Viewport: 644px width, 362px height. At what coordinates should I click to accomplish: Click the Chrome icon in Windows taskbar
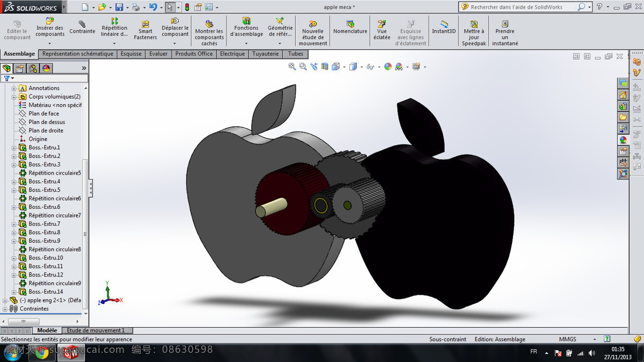pos(41,353)
